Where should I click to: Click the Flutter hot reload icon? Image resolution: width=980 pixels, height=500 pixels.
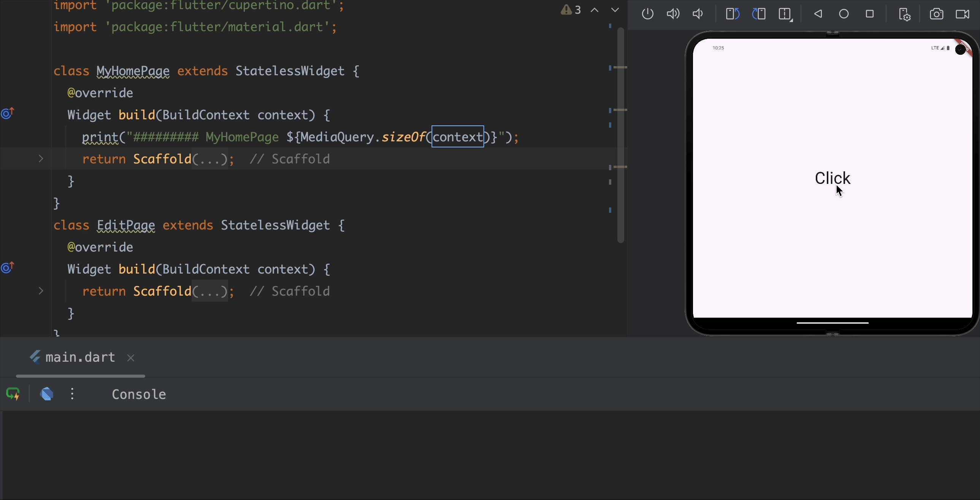(x=13, y=394)
